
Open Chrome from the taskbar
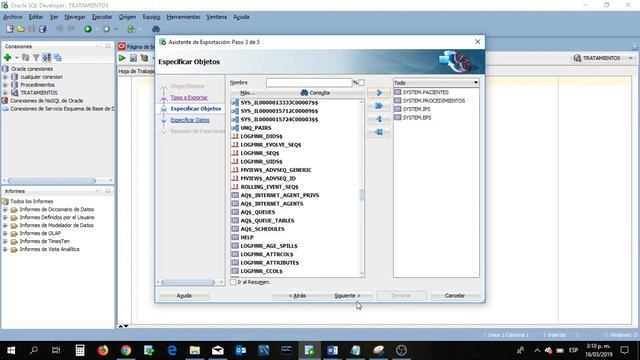(126, 350)
